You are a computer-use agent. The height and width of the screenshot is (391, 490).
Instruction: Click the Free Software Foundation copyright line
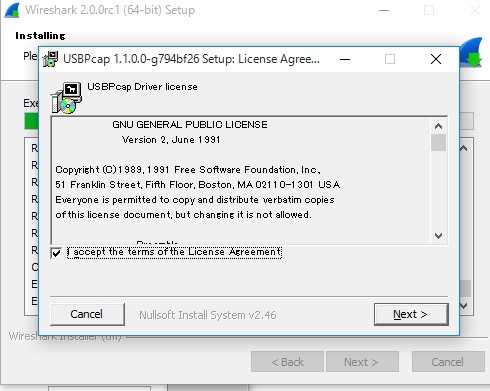(188, 170)
